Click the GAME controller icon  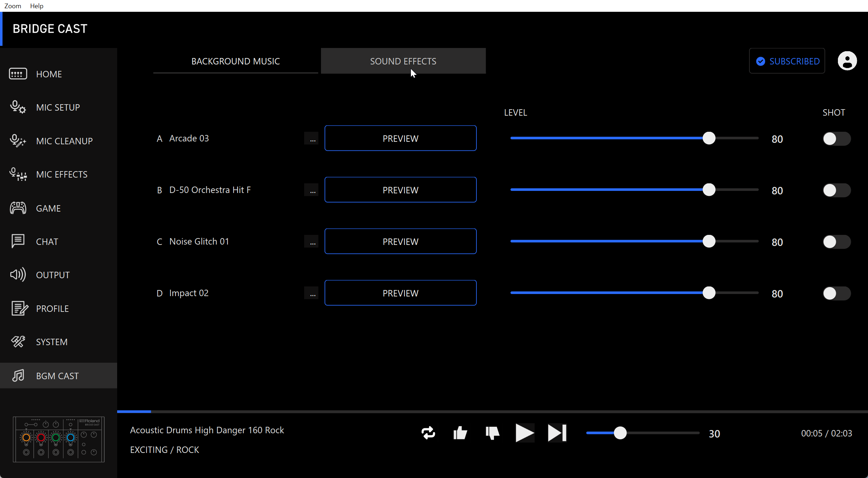[x=18, y=208]
